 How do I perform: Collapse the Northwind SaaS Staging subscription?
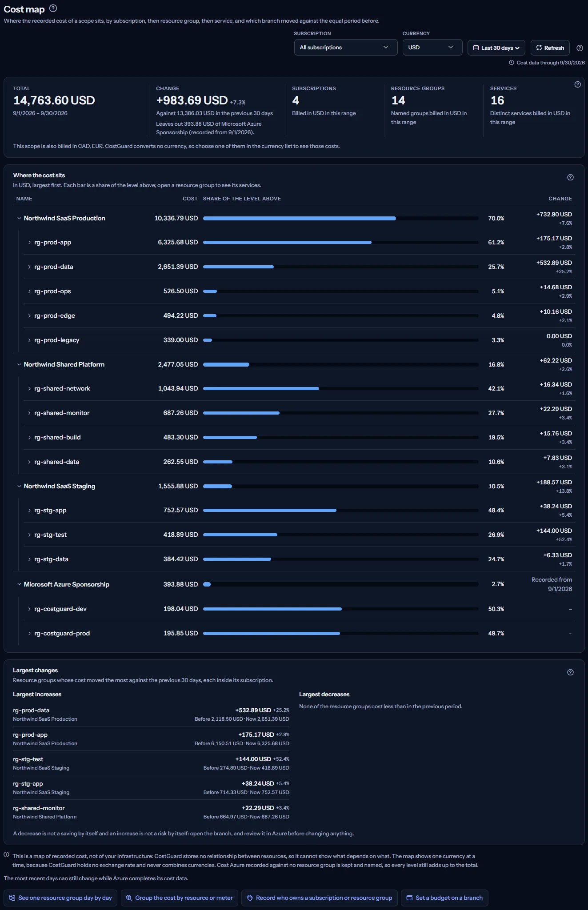[19, 486]
